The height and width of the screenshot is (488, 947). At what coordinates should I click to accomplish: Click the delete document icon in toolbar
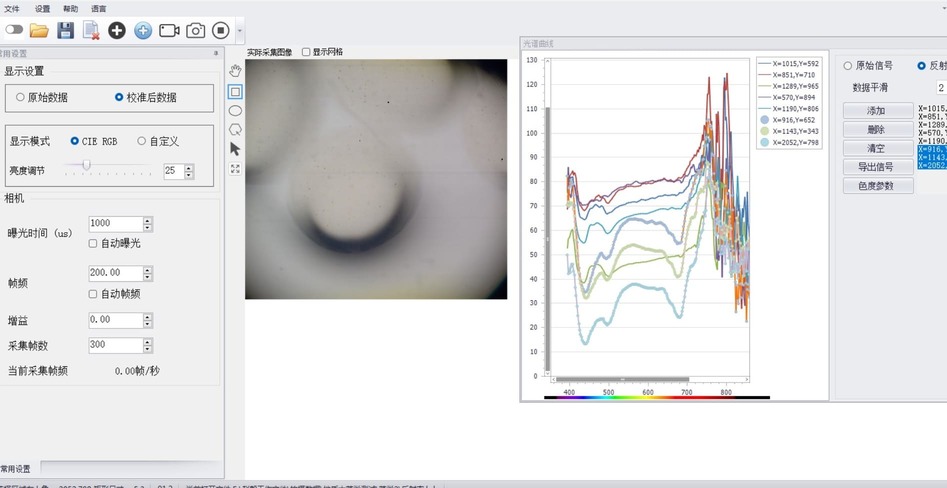pos(91,31)
